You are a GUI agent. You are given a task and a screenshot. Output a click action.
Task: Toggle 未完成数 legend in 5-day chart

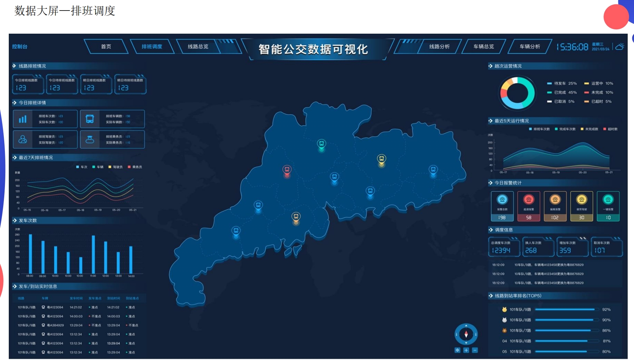(589, 129)
